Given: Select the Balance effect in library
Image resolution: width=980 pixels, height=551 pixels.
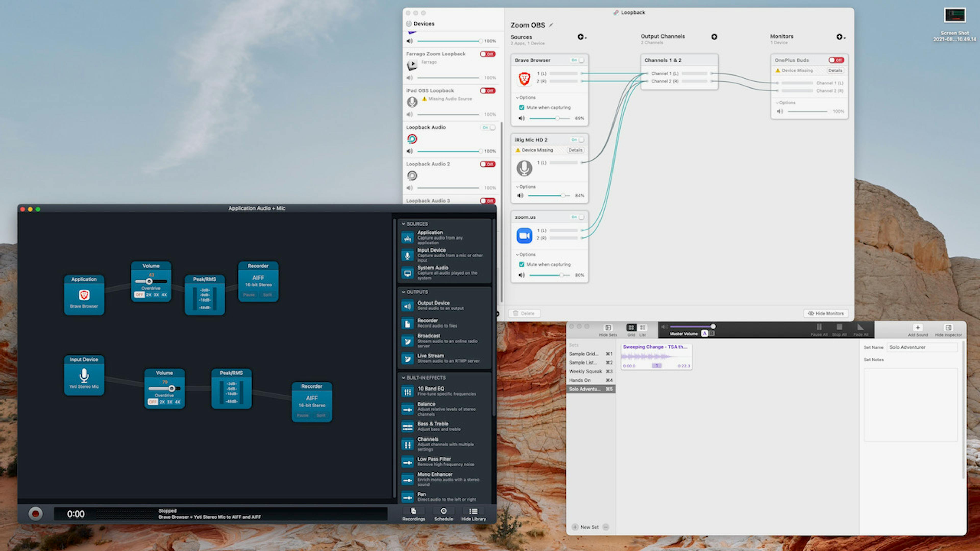Looking at the screenshot, I should pyautogui.click(x=445, y=409).
